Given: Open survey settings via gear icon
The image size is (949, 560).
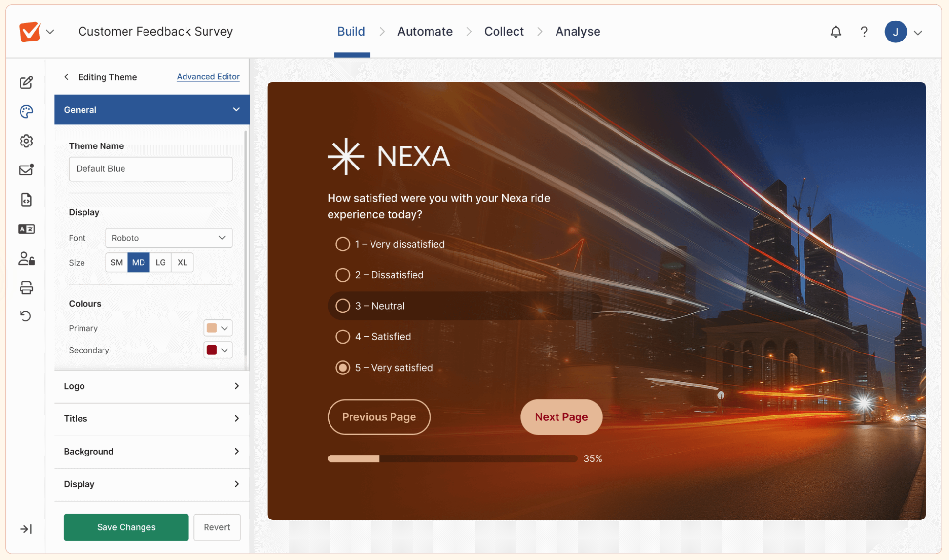Looking at the screenshot, I should 26,141.
